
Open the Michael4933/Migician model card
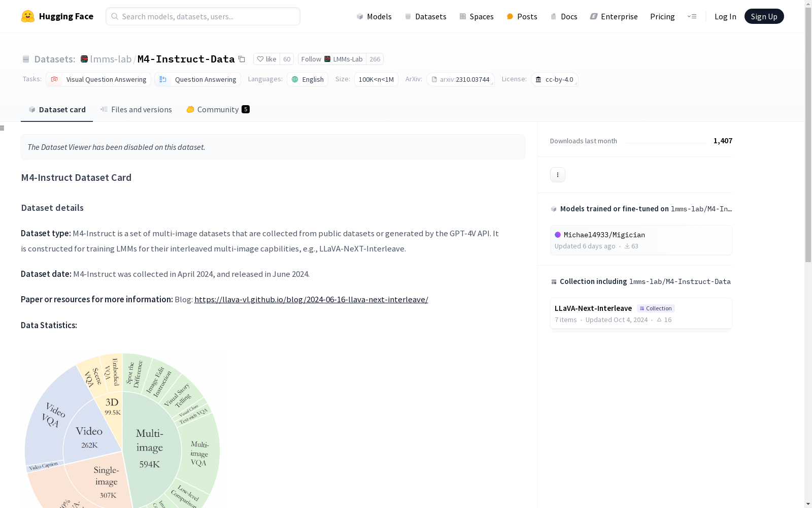click(x=641, y=240)
